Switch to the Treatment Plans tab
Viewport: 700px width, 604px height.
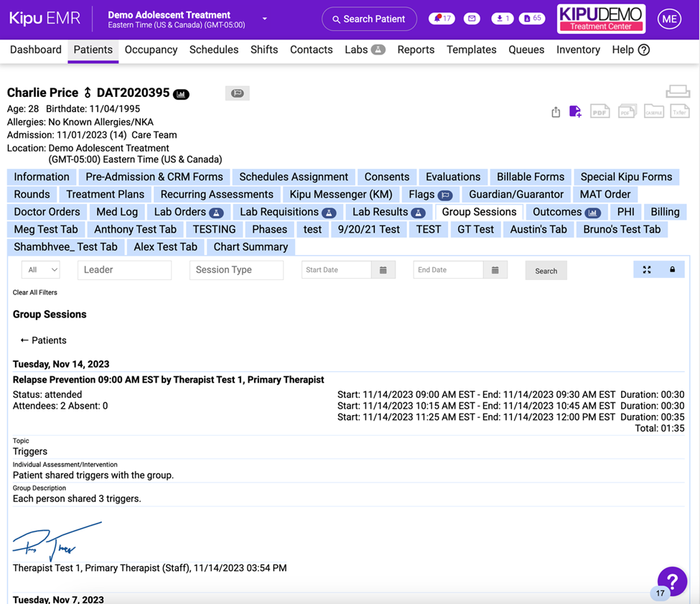(x=105, y=195)
